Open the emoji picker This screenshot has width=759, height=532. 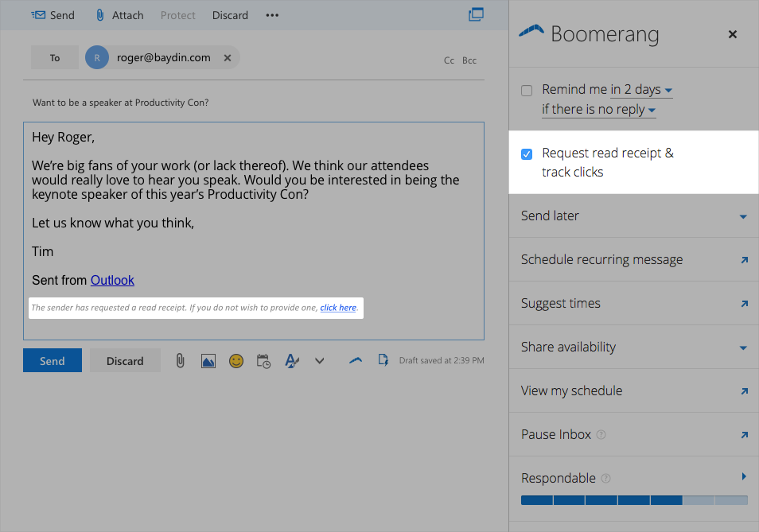[x=236, y=361]
